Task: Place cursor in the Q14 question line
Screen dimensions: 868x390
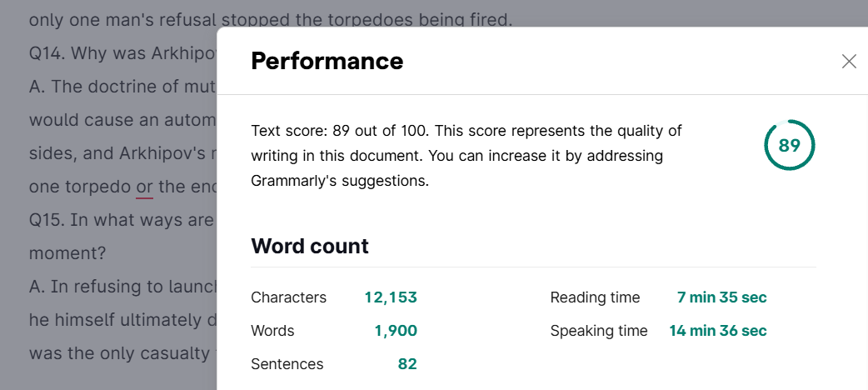Action: (122, 53)
